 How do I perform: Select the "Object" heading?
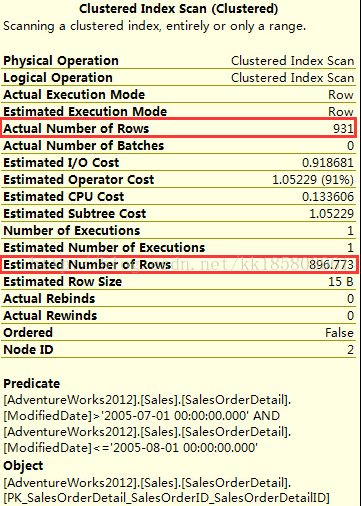point(23,466)
